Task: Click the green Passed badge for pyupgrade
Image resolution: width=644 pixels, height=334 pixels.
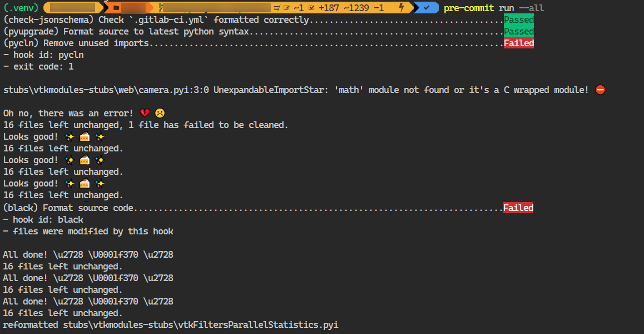Action: (518, 32)
